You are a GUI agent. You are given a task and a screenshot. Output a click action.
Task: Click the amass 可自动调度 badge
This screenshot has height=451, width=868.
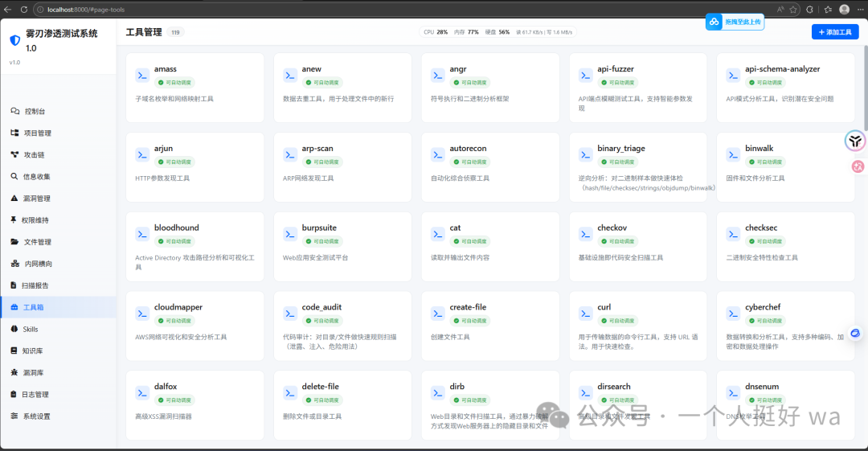[174, 83]
